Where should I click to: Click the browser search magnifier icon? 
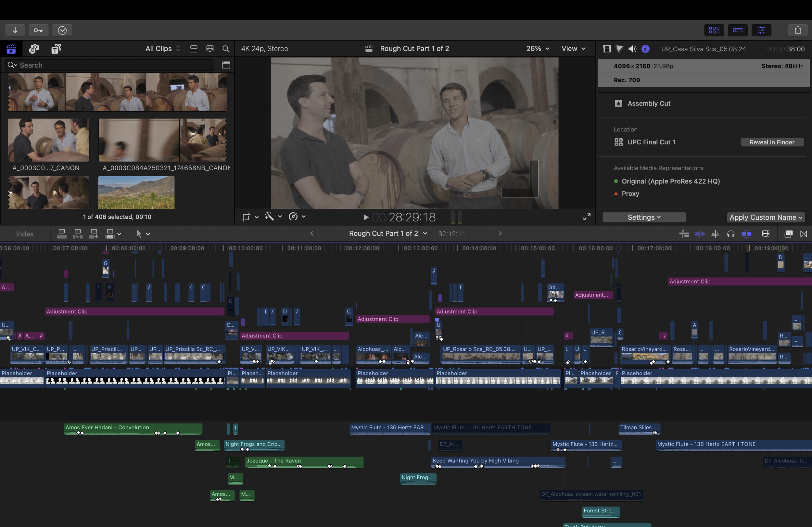pyautogui.click(x=225, y=49)
